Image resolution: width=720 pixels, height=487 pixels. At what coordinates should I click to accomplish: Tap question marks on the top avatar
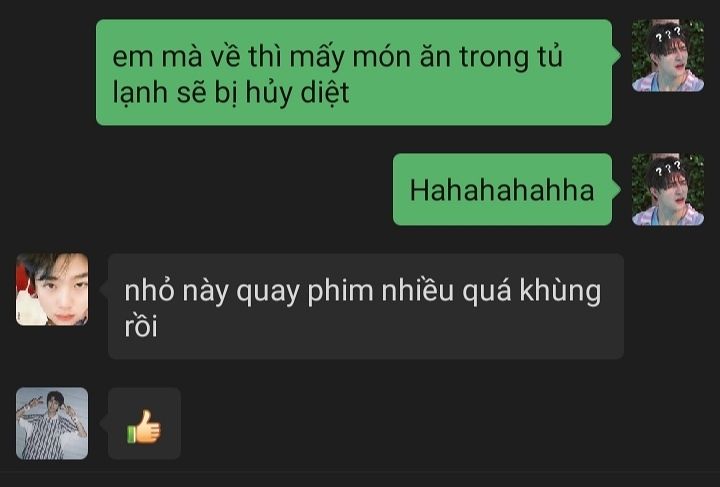(668, 34)
